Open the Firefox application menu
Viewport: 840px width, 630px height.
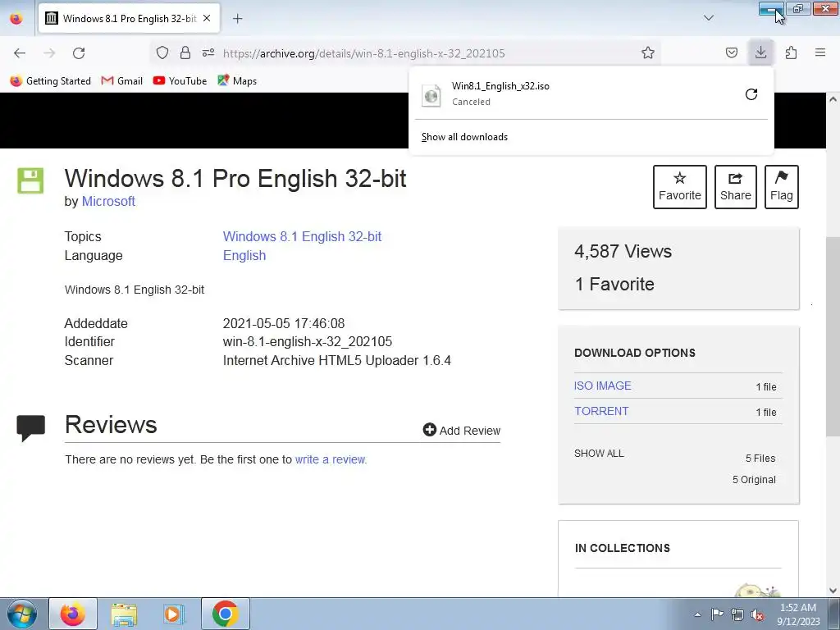point(820,52)
